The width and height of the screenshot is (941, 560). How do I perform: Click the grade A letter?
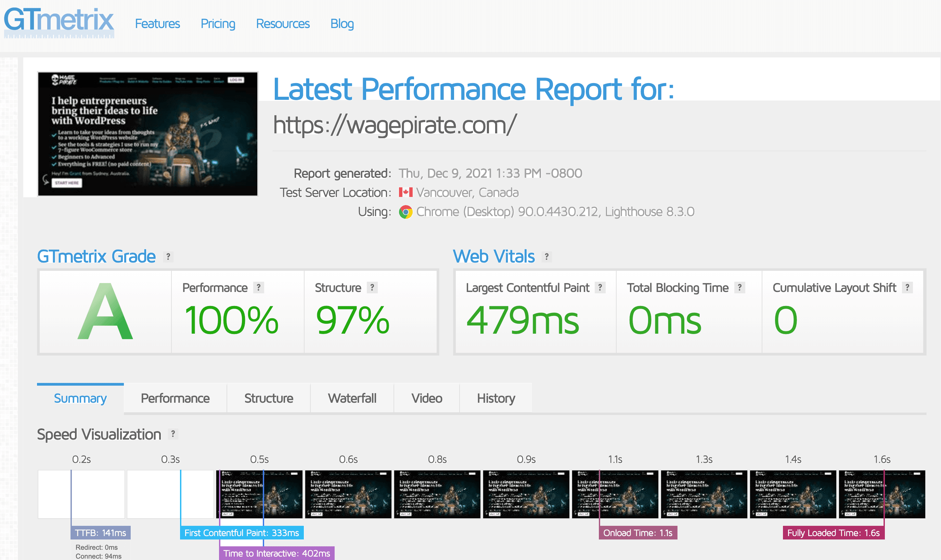click(105, 311)
